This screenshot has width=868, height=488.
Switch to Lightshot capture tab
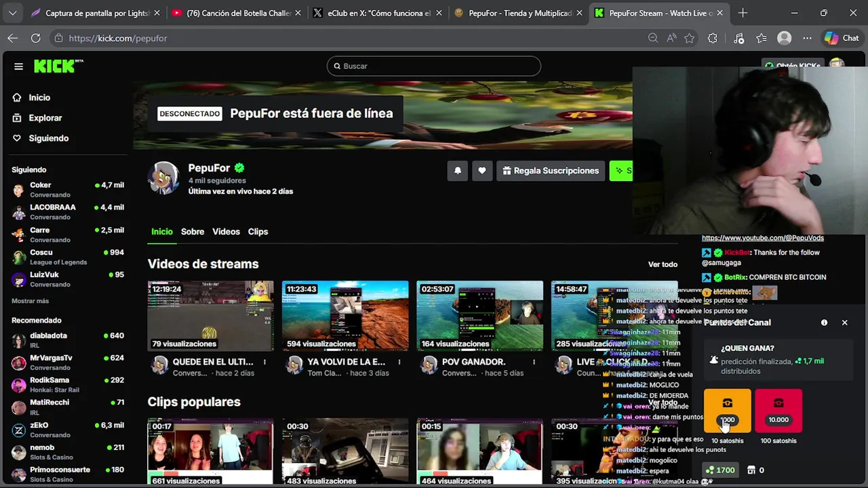(x=96, y=13)
